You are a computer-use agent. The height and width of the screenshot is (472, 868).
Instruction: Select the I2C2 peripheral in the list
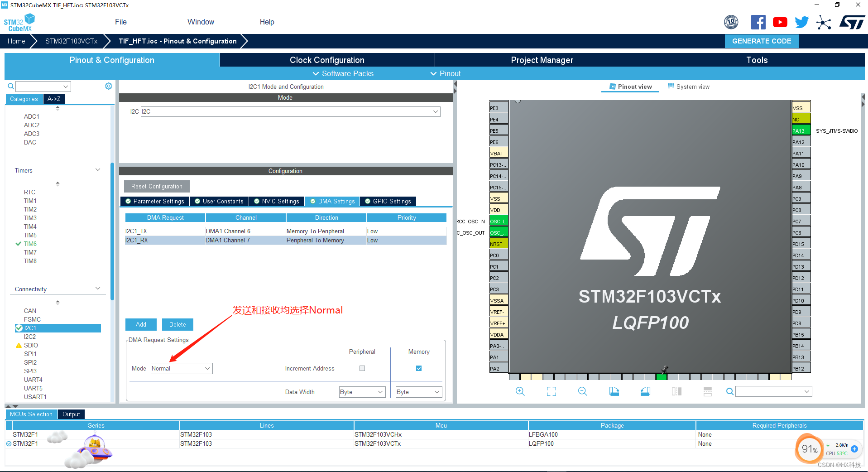[x=30, y=337]
